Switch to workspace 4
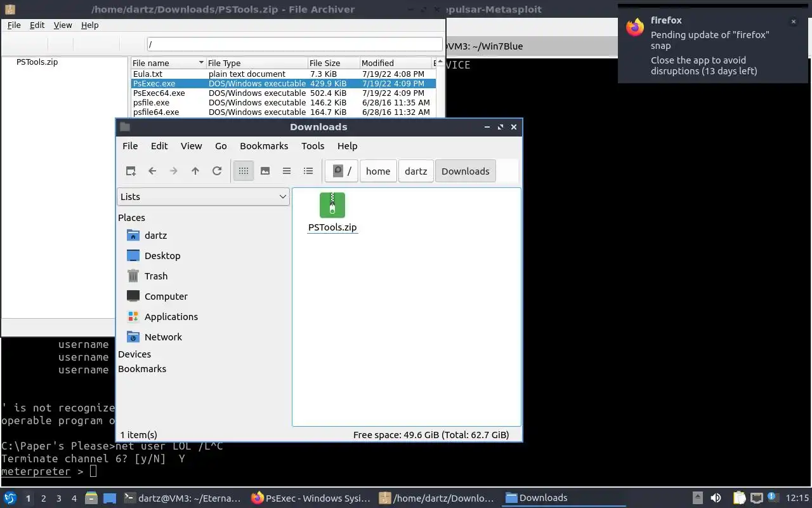 74,498
